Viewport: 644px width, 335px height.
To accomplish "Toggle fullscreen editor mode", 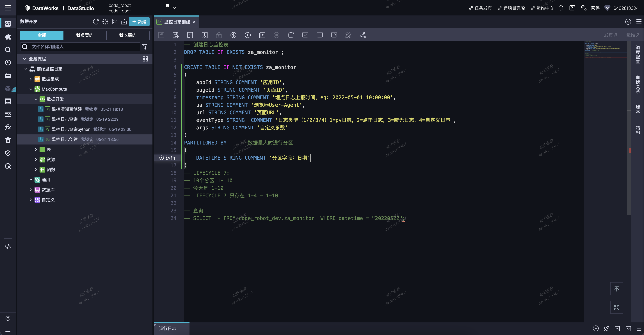I will pos(617,308).
